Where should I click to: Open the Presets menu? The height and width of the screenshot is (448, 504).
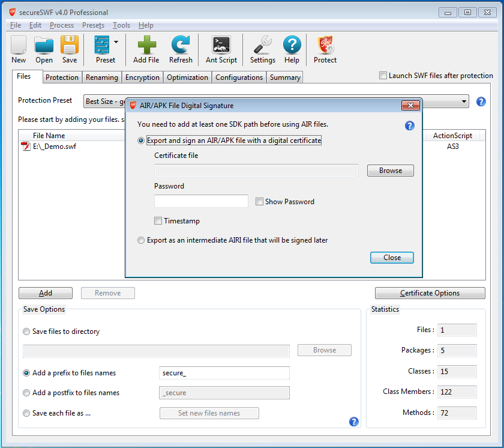[x=93, y=25]
